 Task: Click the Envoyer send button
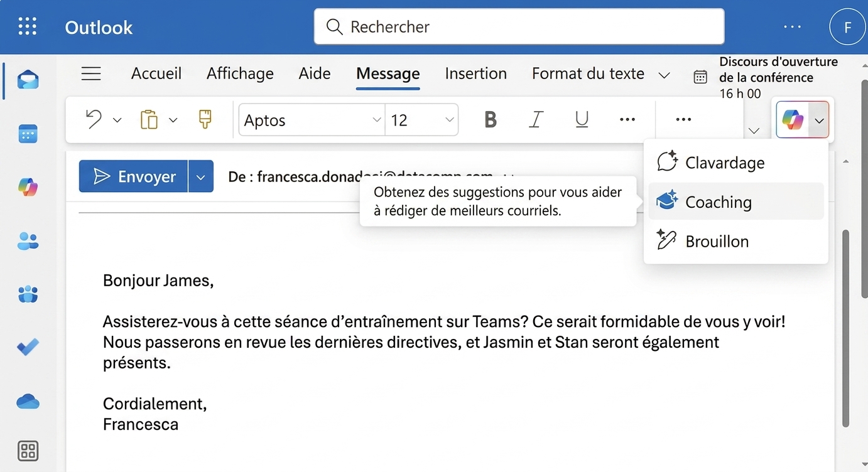point(133,177)
